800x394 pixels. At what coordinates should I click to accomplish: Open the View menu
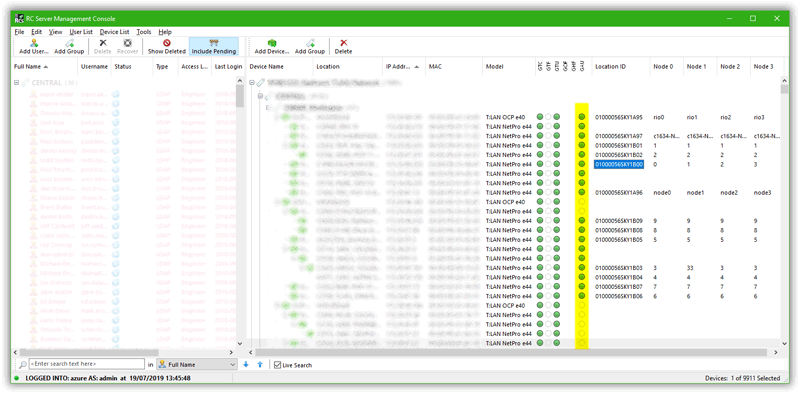click(x=55, y=32)
